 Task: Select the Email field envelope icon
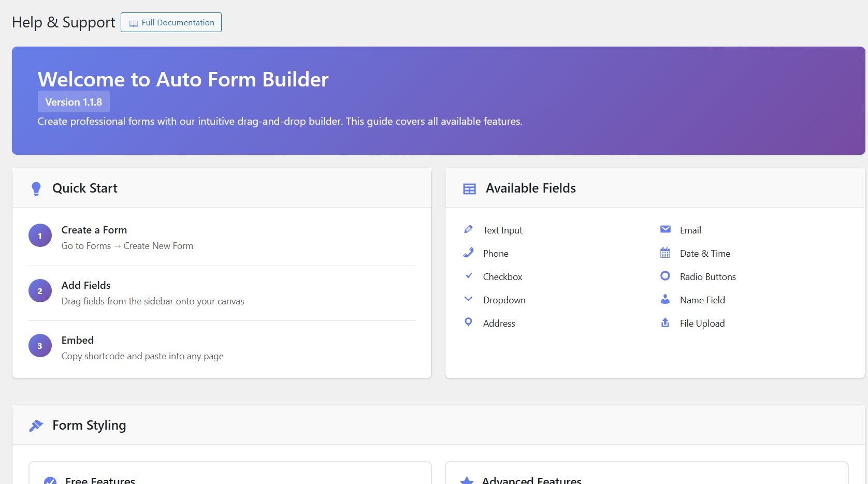click(x=665, y=229)
